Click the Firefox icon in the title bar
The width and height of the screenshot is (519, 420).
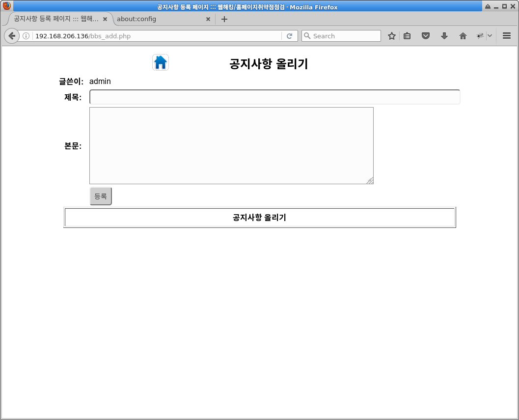tap(6, 6)
